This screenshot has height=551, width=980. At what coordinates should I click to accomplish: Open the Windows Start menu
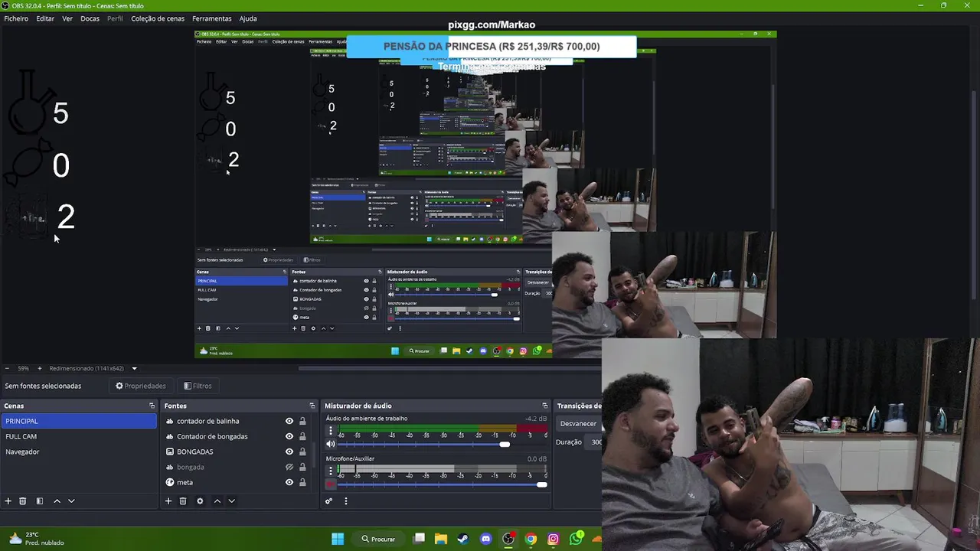338,539
